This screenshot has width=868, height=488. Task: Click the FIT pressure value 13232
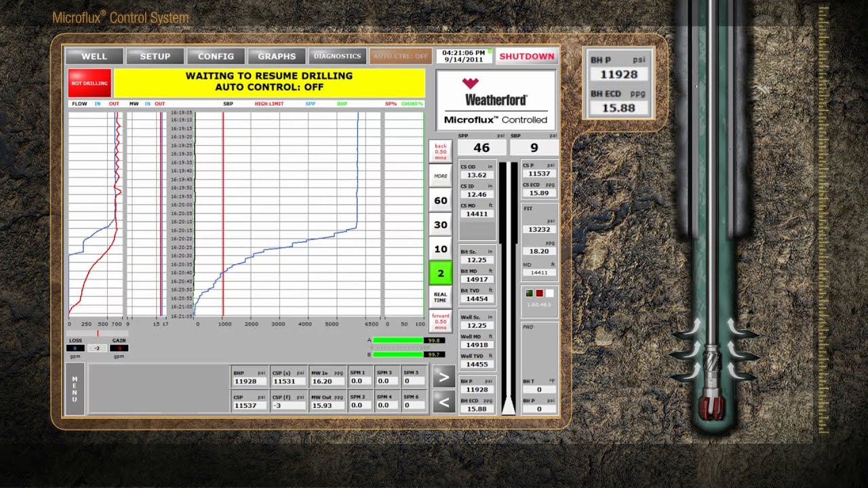[539, 229]
